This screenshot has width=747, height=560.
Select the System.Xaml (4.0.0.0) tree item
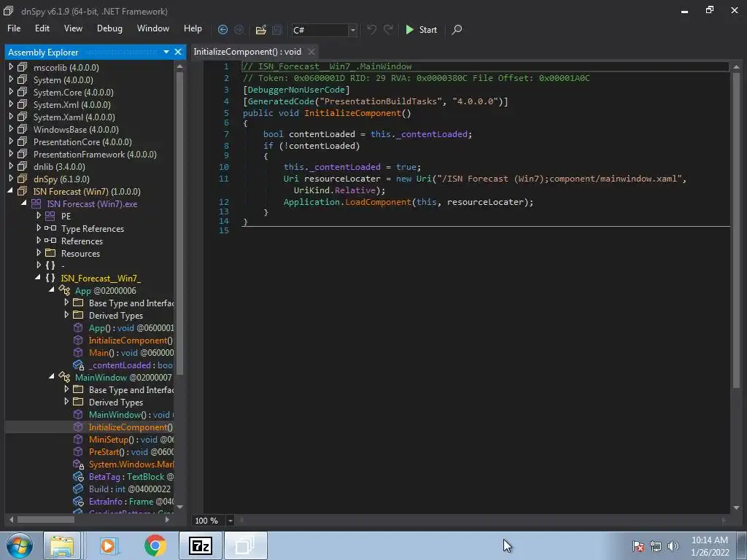74,117
